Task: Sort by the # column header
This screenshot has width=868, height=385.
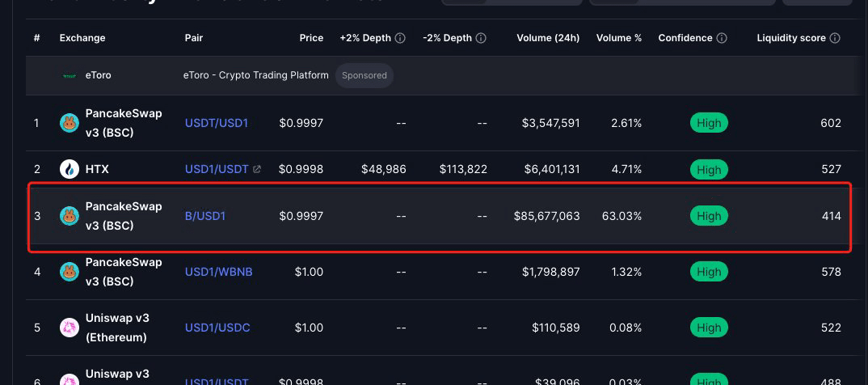Action: pos(36,38)
